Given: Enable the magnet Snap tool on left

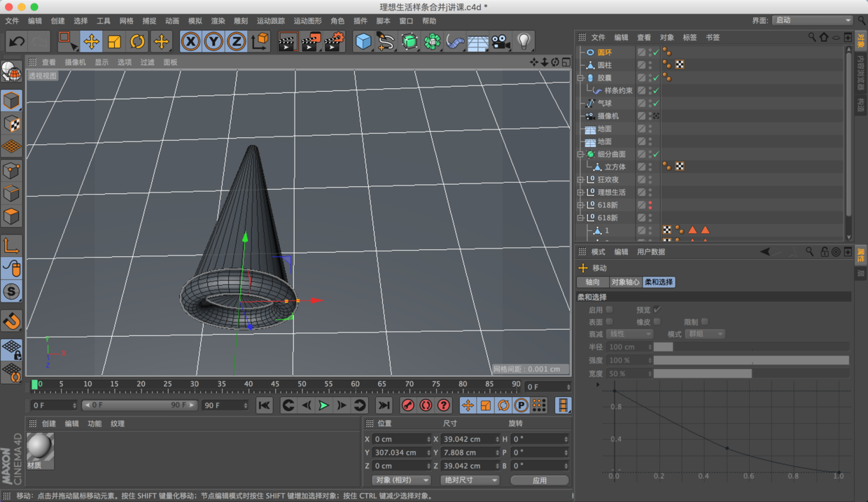Looking at the screenshot, I should coord(11,321).
